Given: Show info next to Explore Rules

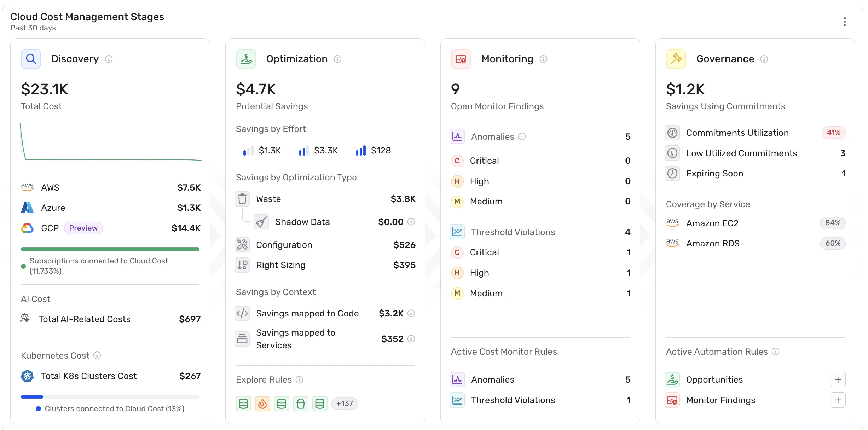Looking at the screenshot, I should click(300, 380).
